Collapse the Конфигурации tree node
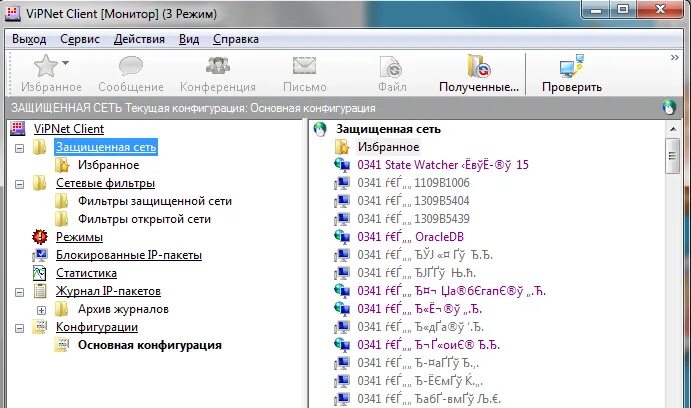This screenshot has height=408, width=691. coord(19,328)
